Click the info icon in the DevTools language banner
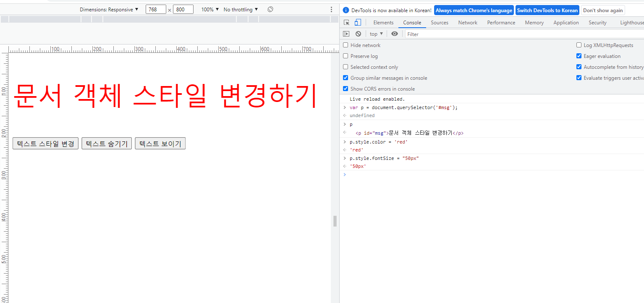Screen dimensions: 644x303 click(346, 10)
